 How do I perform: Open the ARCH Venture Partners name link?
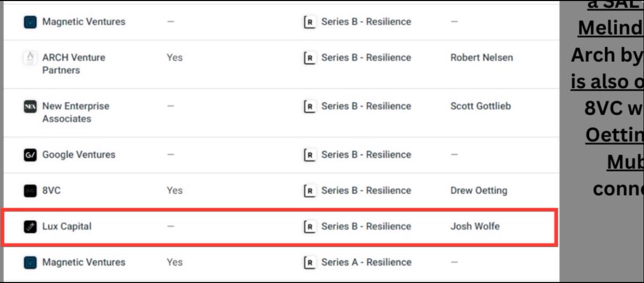(74, 64)
